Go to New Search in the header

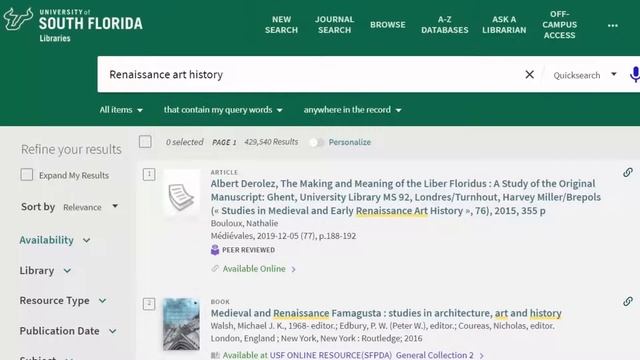coord(282,24)
